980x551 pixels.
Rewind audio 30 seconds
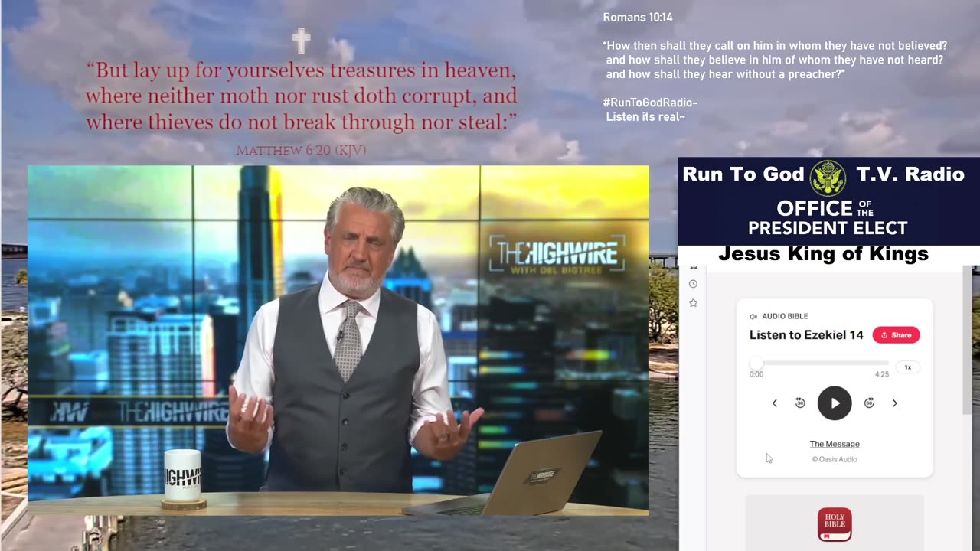[x=800, y=403]
